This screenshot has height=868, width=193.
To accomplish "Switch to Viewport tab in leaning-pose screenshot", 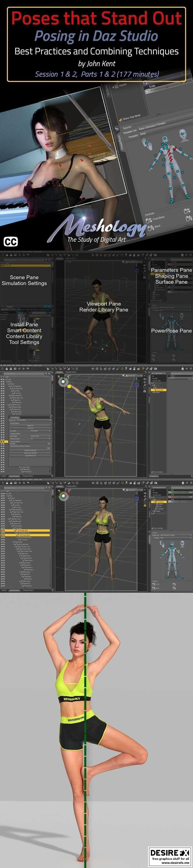I will pyautogui.click(x=59, y=372).
